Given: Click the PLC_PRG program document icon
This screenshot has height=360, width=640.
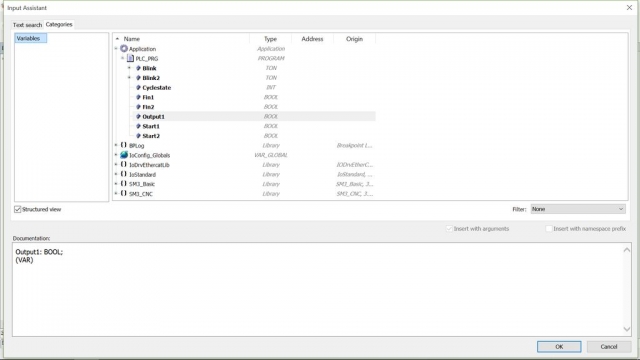Looking at the screenshot, I should pyautogui.click(x=130, y=58).
